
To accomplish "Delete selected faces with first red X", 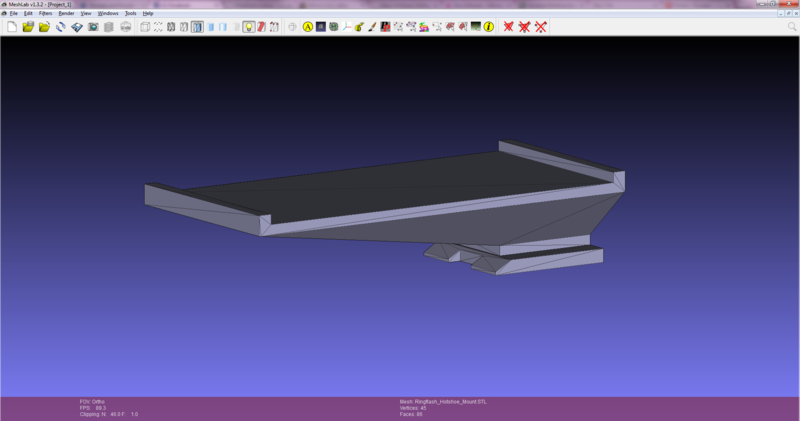I will (x=509, y=27).
